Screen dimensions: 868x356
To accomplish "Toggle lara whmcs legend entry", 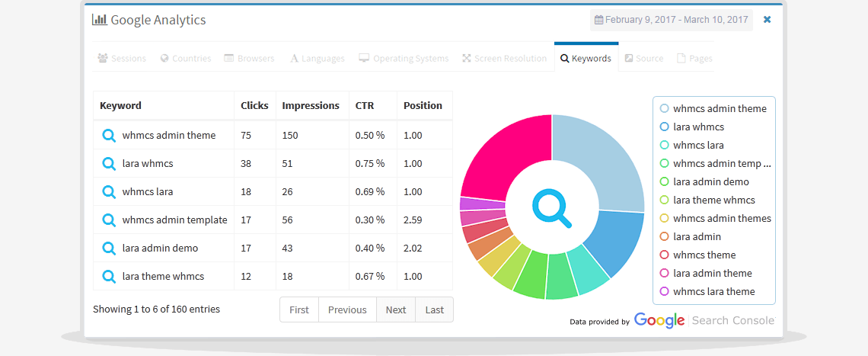I will (x=692, y=127).
